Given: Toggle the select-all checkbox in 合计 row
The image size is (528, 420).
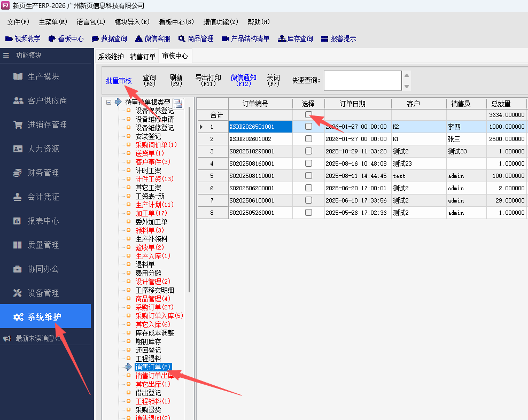Looking at the screenshot, I should pos(308,114).
